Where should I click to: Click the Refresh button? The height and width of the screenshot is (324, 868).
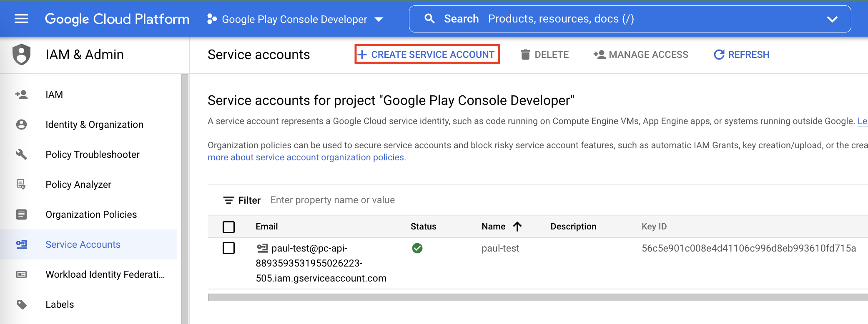pos(742,55)
